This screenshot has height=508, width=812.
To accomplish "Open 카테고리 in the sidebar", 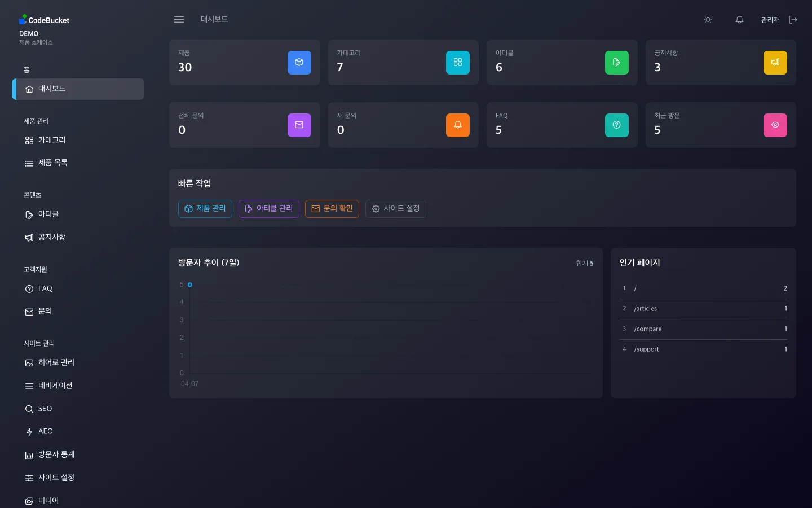I will [52, 140].
